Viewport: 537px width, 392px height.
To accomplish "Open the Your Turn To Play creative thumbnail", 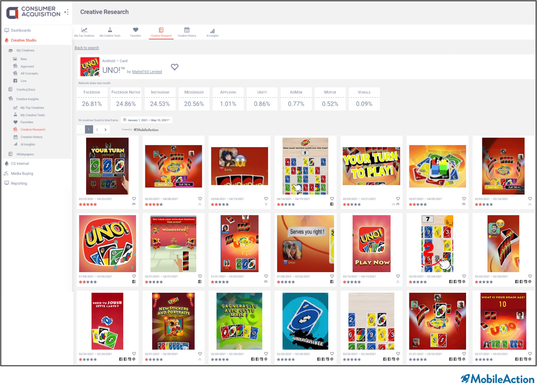I will [371, 166].
